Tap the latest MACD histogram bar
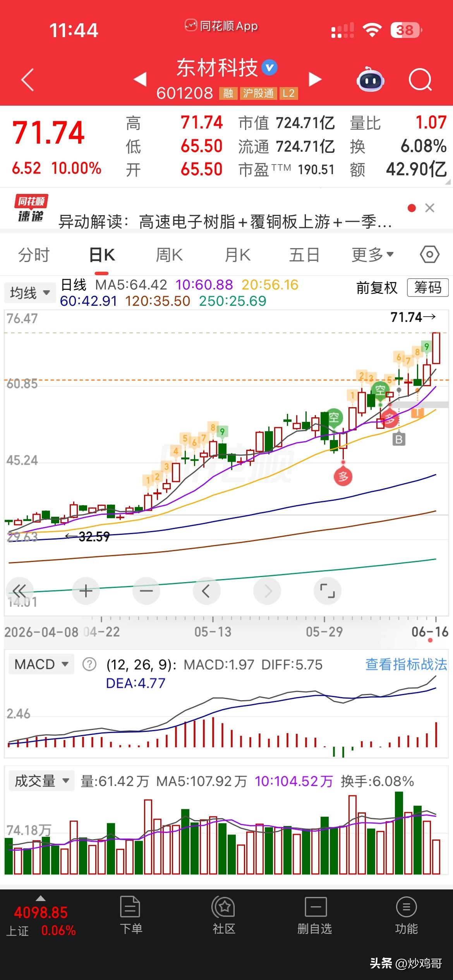This screenshot has width=453, height=980. [x=436, y=734]
